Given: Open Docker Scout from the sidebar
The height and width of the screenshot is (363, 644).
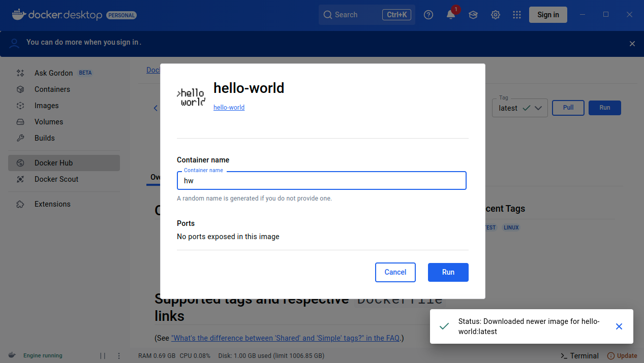Looking at the screenshot, I should [56, 179].
